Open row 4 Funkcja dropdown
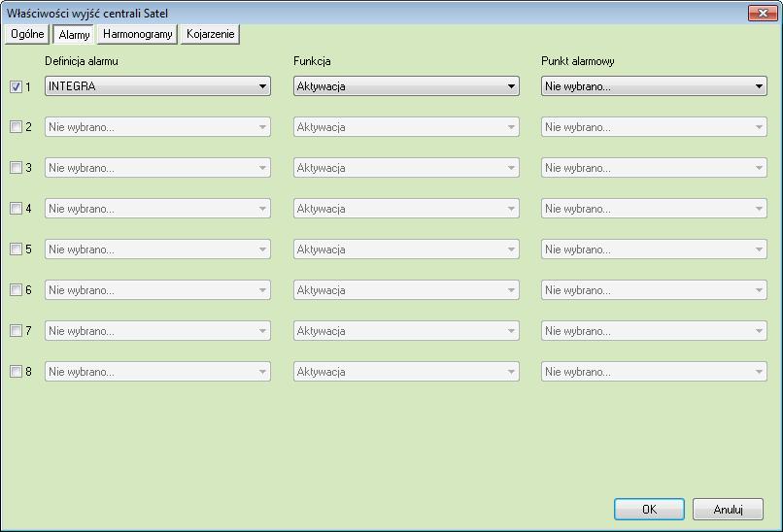Screen dimensions: 783x532 point(406,208)
